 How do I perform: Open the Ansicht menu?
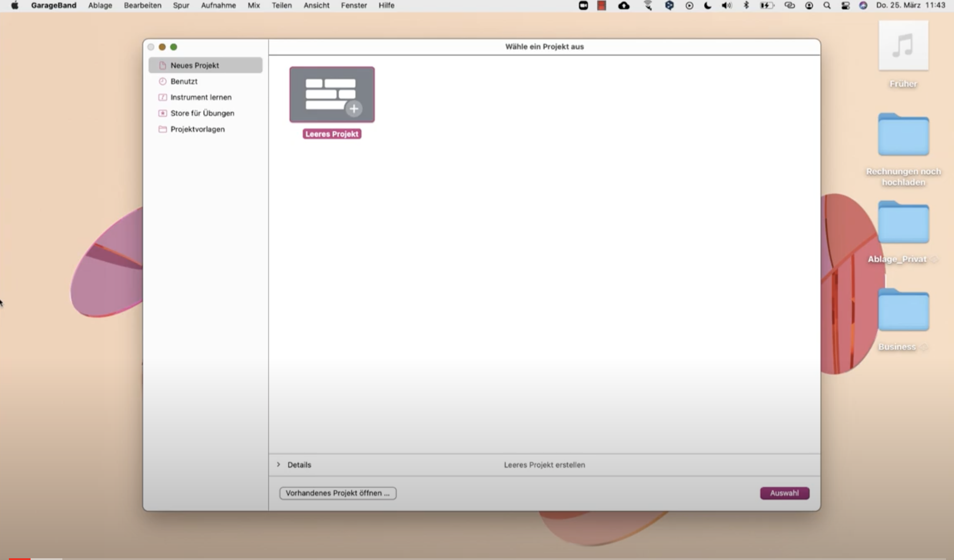pyautogui.click(x=316, y=5)
